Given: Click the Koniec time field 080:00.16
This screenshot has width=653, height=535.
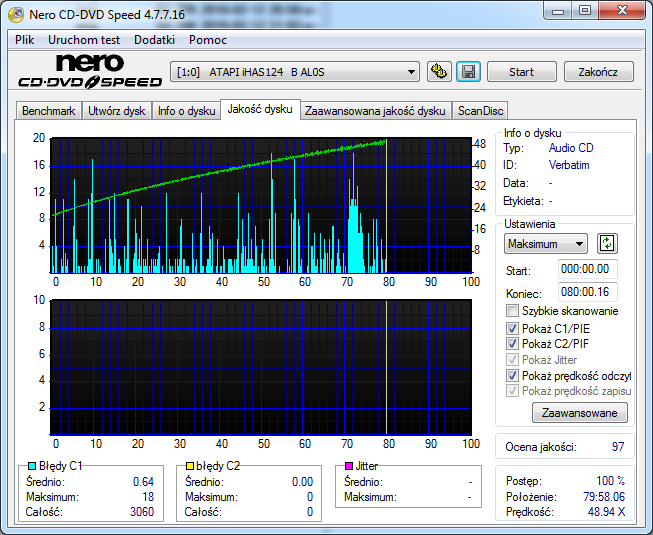Looking at the screenshot, I should point(587,292).
